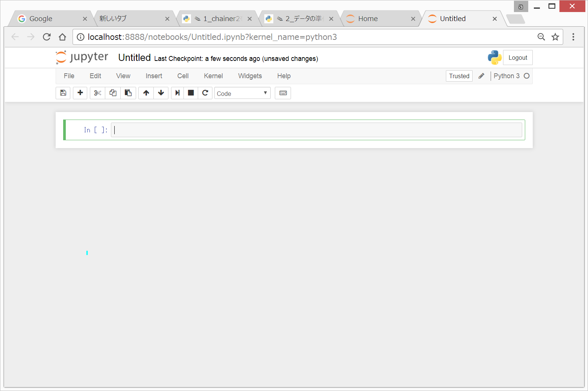Open the Kernel menu

tap(213, 76)
